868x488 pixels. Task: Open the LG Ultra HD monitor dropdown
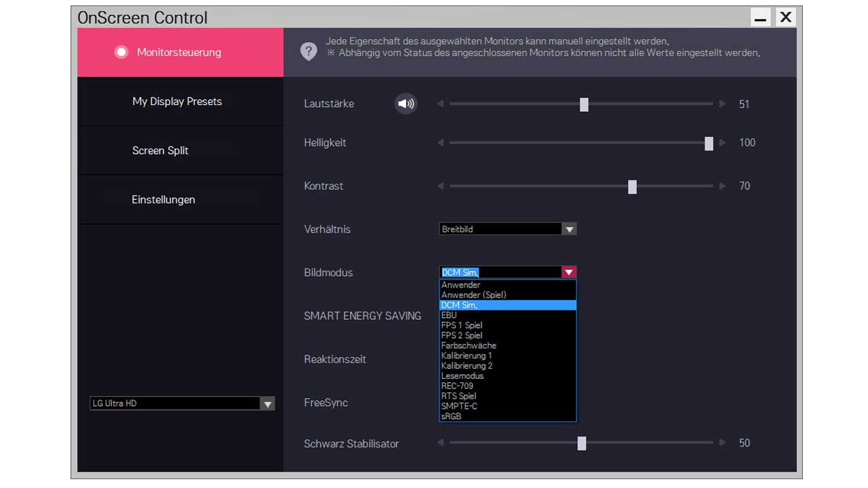coord(268,404)
